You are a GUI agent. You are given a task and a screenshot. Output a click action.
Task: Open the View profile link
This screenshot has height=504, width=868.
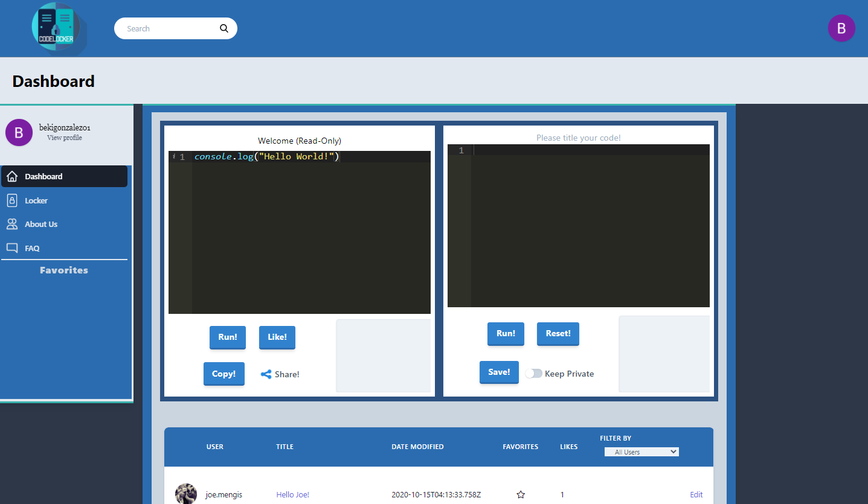(65, 138)
